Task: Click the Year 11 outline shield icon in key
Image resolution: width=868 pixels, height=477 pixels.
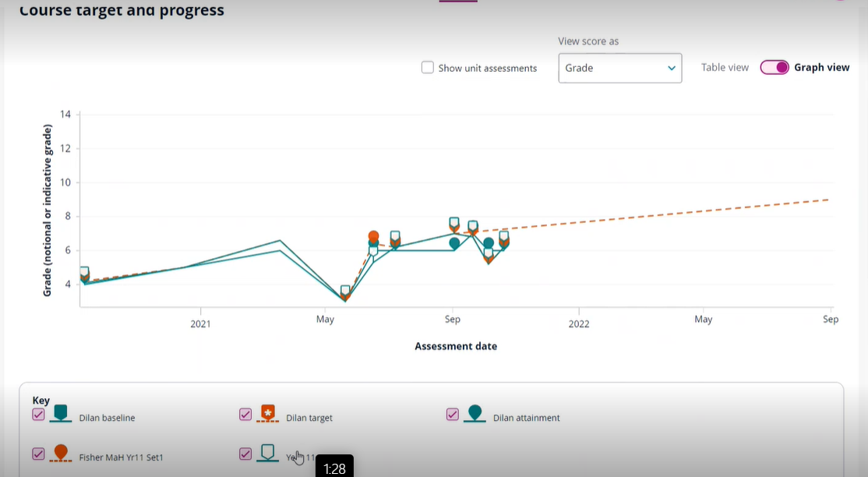Action: pos(268,450)
